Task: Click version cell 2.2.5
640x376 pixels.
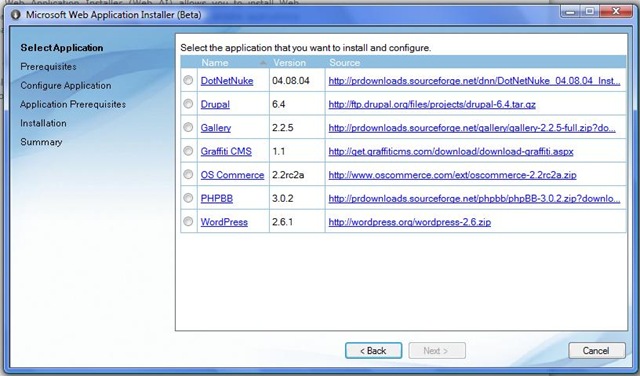Action: [297, 128]
